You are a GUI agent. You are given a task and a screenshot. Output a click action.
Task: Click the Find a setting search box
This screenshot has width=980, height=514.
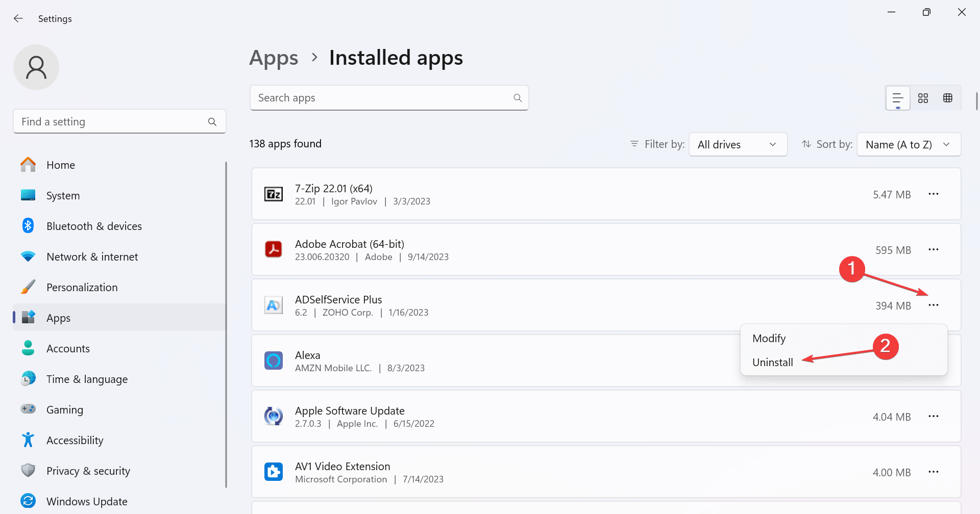point(119,122)
